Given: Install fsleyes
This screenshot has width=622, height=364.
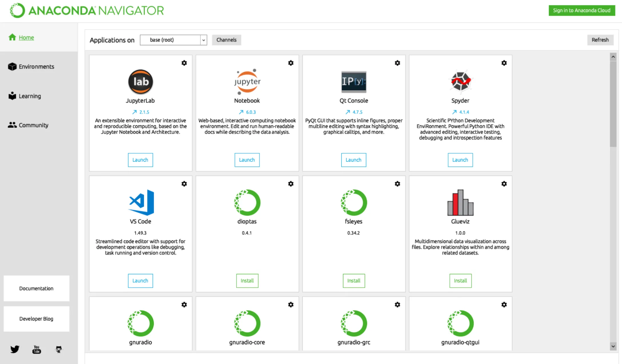Looking at the screenshot, I should pyautogui.click(x=354, y=281).
